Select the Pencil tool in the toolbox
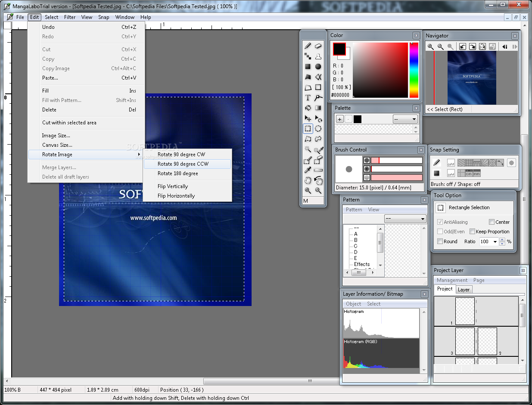 click(308, 46)
